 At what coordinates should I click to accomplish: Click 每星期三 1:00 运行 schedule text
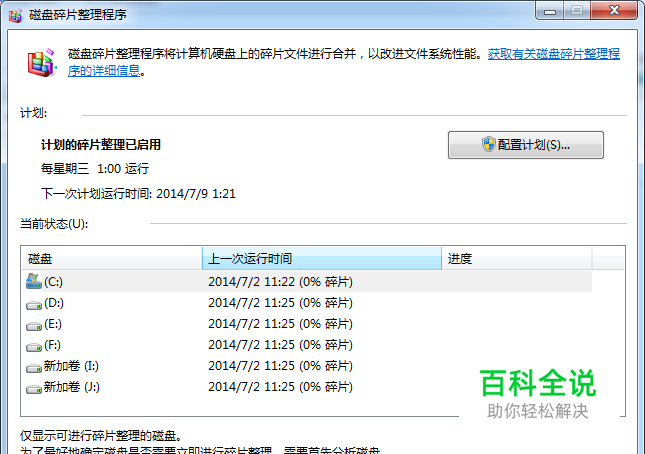tap(95, 169)
